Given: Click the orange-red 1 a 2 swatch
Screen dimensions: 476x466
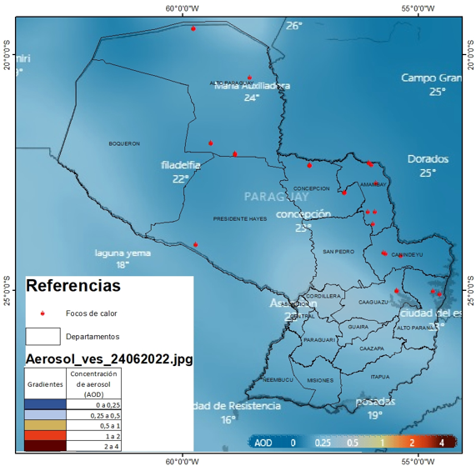Looking at the screenshot, I should pyautogui.click(x=45, y=435).
